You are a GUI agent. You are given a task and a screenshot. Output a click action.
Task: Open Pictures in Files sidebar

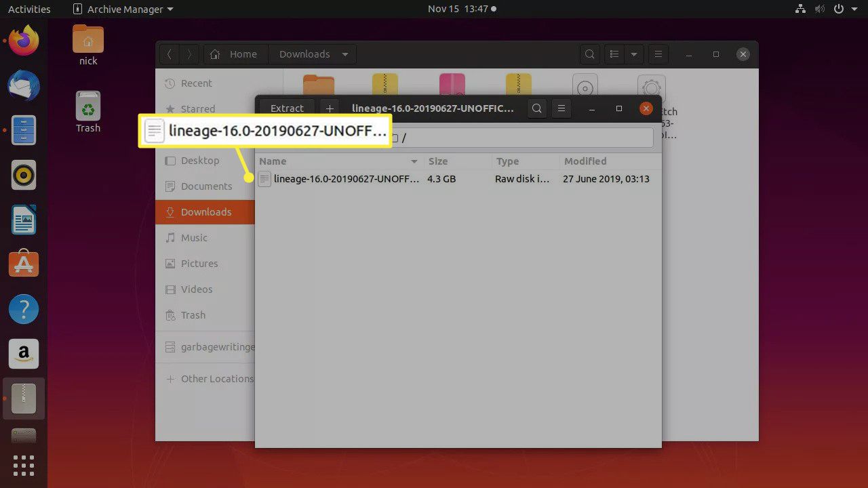205,264
